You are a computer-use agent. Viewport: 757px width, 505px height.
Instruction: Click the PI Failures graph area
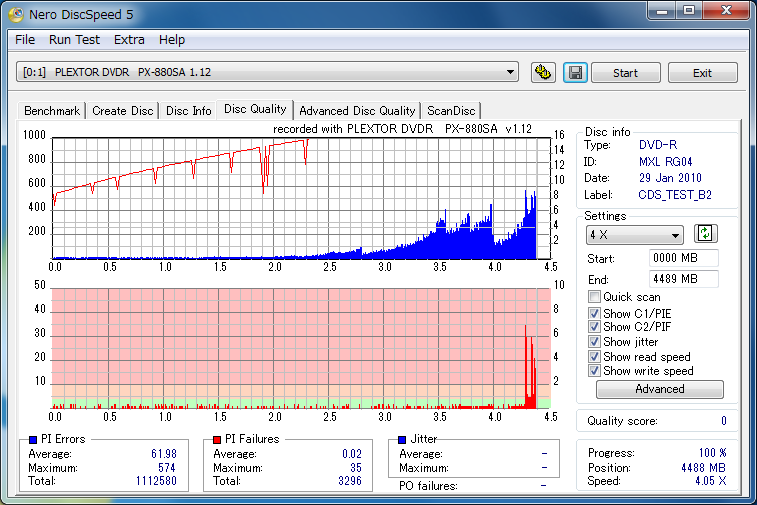[301, 349]
